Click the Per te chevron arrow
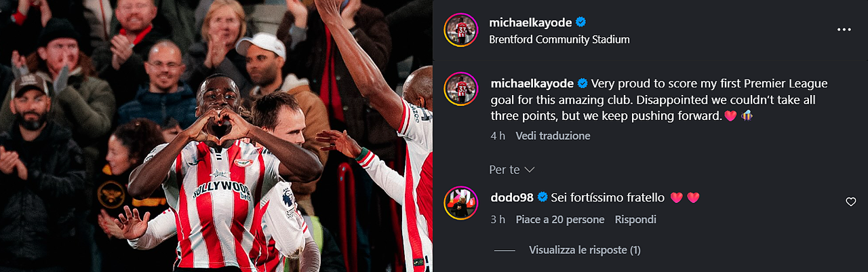The image size is (868, 272). 530,169
